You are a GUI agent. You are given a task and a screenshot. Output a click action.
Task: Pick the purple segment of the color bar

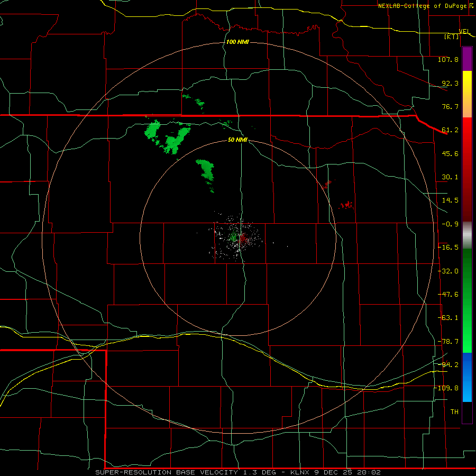(x=467, y=59)
